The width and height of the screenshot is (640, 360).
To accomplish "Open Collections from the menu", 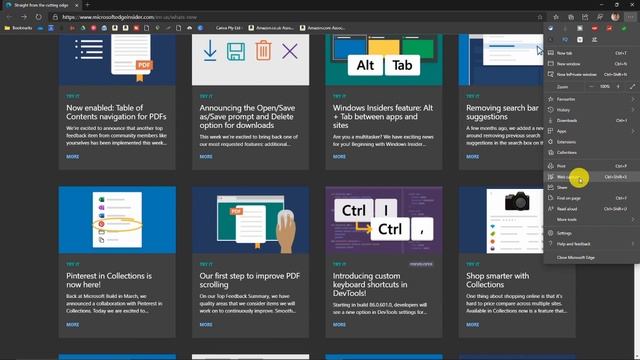I will point(590,152).
